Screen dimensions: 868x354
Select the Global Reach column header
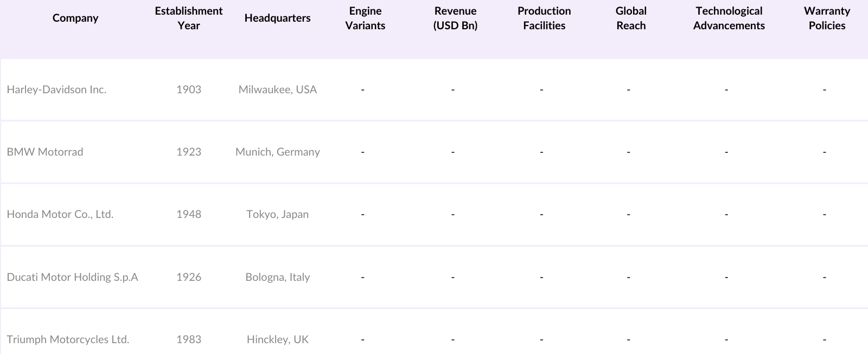click(x=631, y=18)
